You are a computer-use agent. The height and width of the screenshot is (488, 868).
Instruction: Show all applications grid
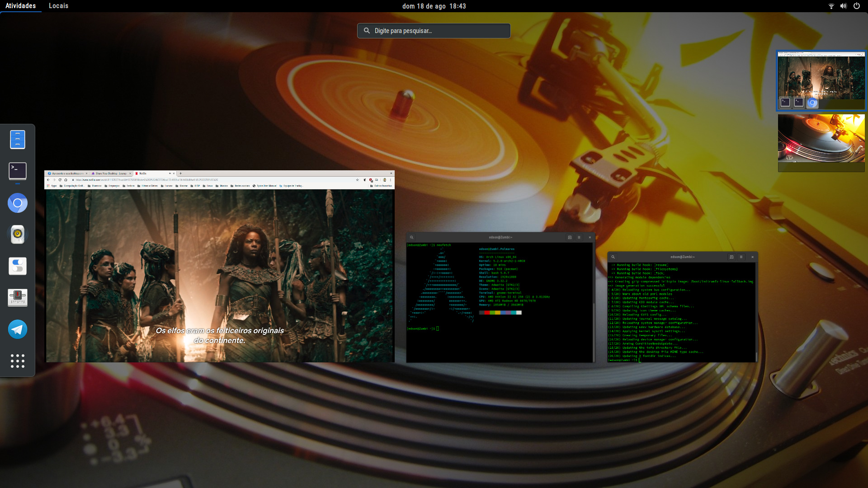point(17,361)
